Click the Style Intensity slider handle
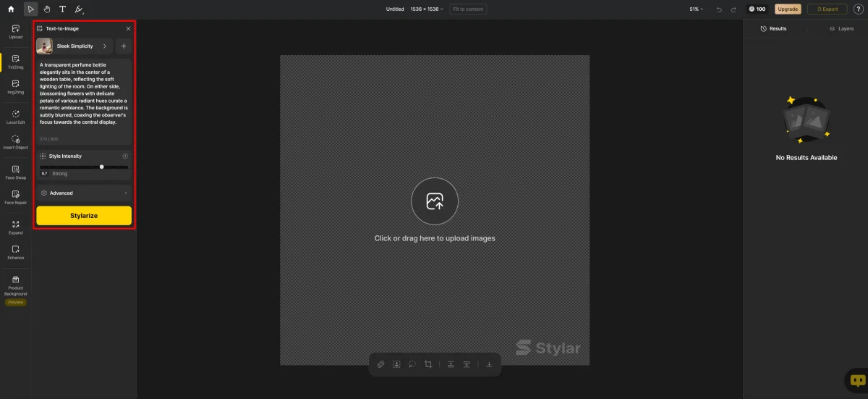The image size is (868, 399). tap(102, 167)
